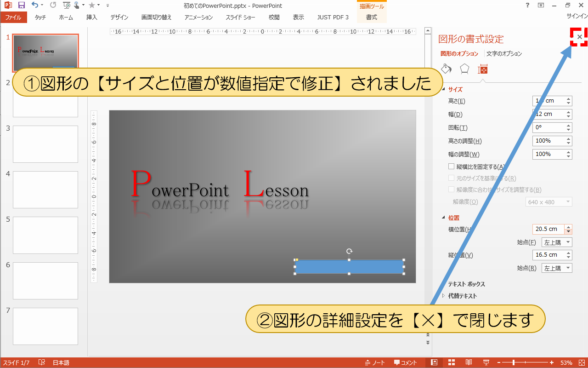Zoom in with plus button
Screen dimensions: 588x368
point(551,362)
